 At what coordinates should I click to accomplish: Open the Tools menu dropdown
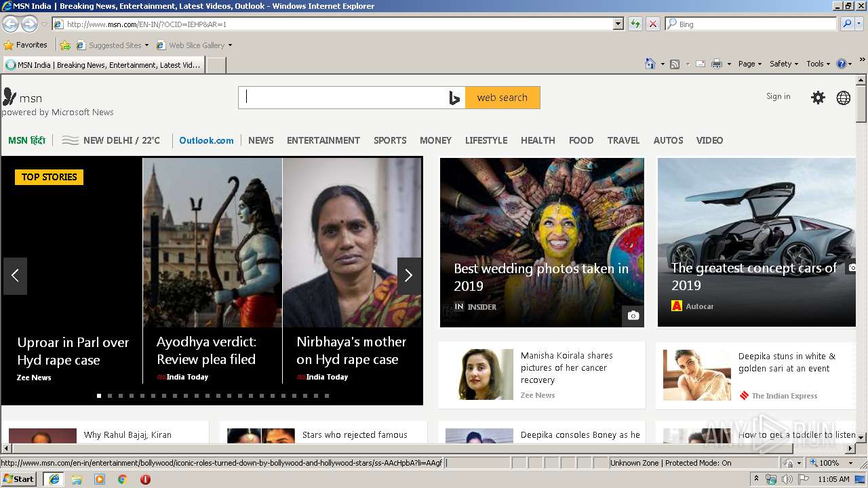coord(818,64)
